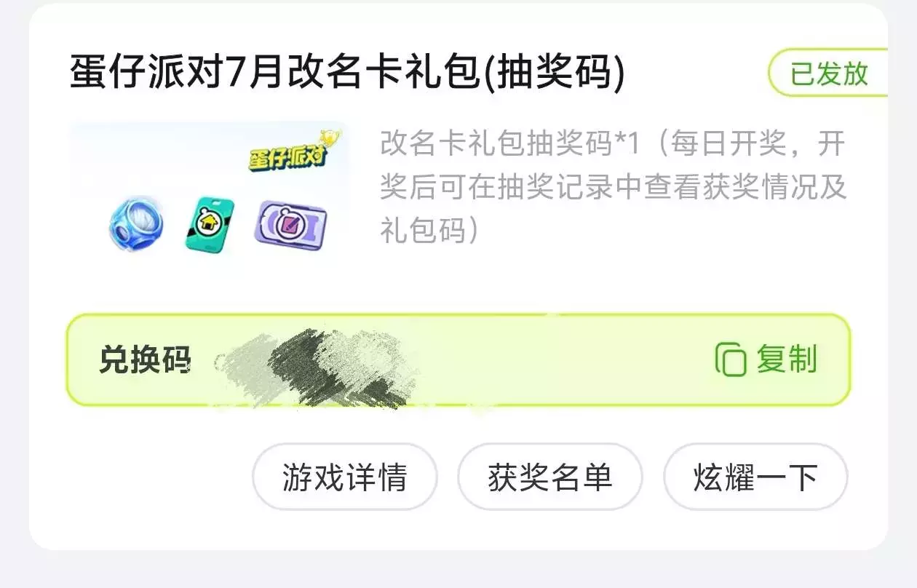Tap the 复制 copy text
917x588 pixels.
pos(787,359)
